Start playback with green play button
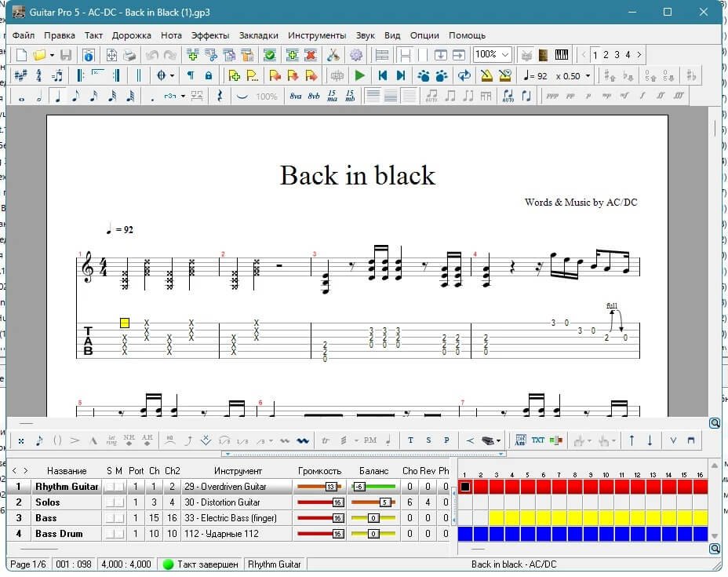The width and height of the screenshot is (728, 577). pyautogui.click(x=359, y=75)
